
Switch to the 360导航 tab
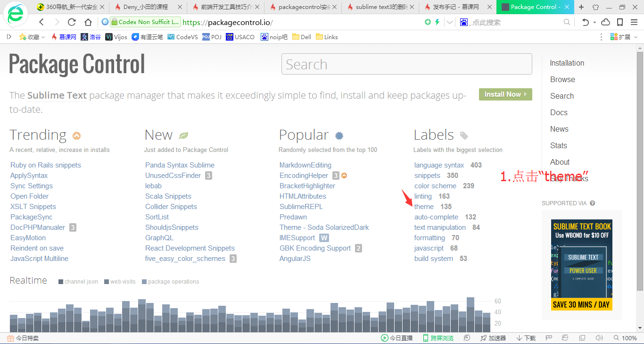(71, 7)
